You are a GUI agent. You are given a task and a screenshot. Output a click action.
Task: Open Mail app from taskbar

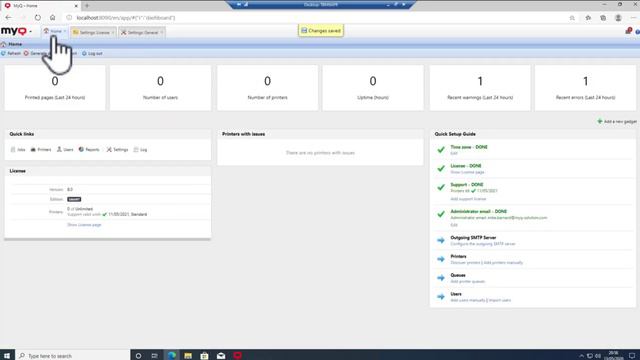[221, 356]
